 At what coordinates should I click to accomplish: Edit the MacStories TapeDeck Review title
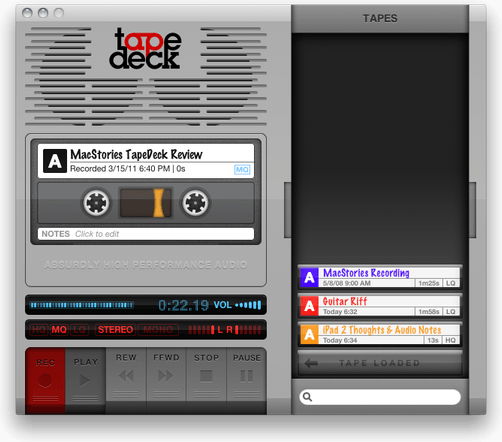coord(136,154)
